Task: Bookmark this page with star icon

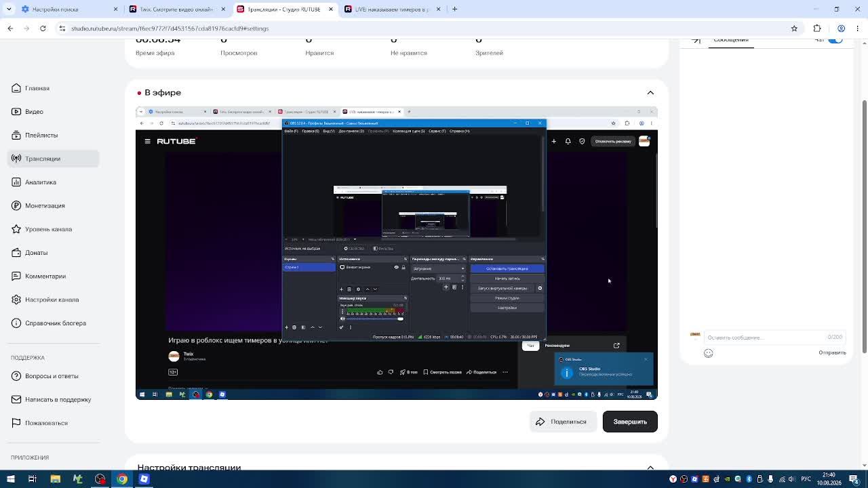Action: pyautogui.click(x=794, y=28)
